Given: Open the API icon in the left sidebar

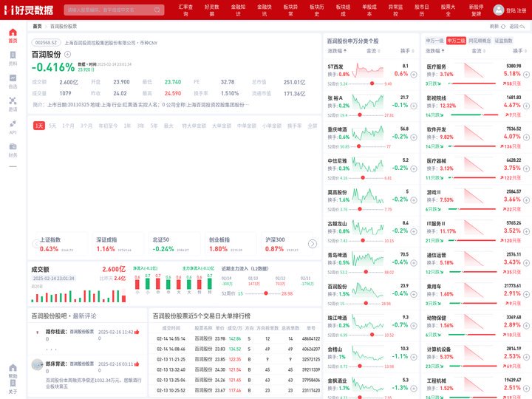Looking at the screenshot, I should click(x=13, y=123).
